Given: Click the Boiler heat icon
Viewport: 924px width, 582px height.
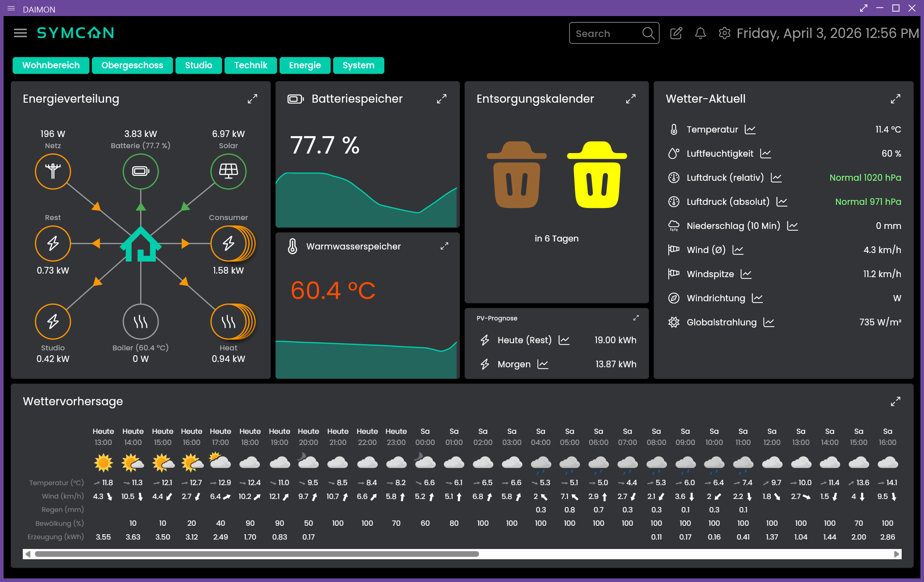Looking at the screenshot, I should coord(141,321).
